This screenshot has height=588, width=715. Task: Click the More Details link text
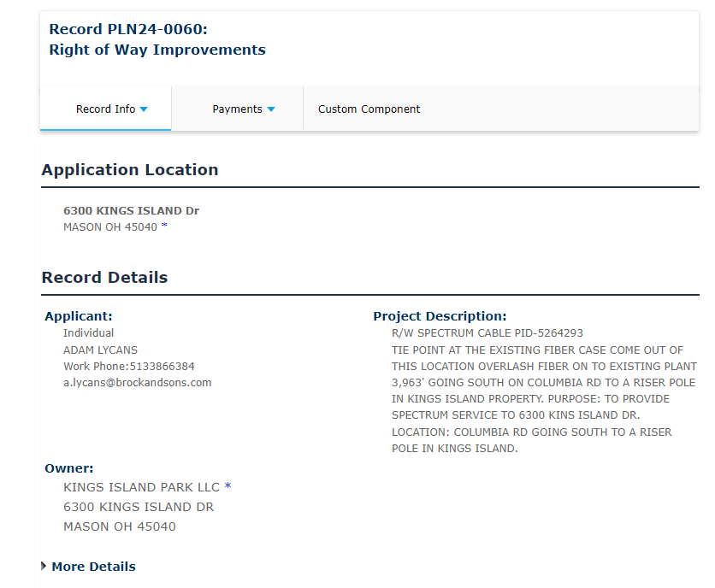pos(93,567)
